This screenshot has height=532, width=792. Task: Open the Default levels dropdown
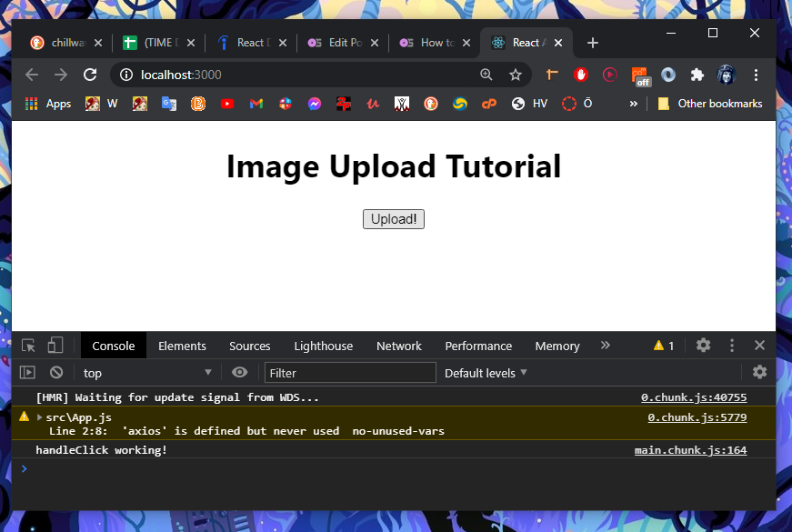click(x=486, y=372)
